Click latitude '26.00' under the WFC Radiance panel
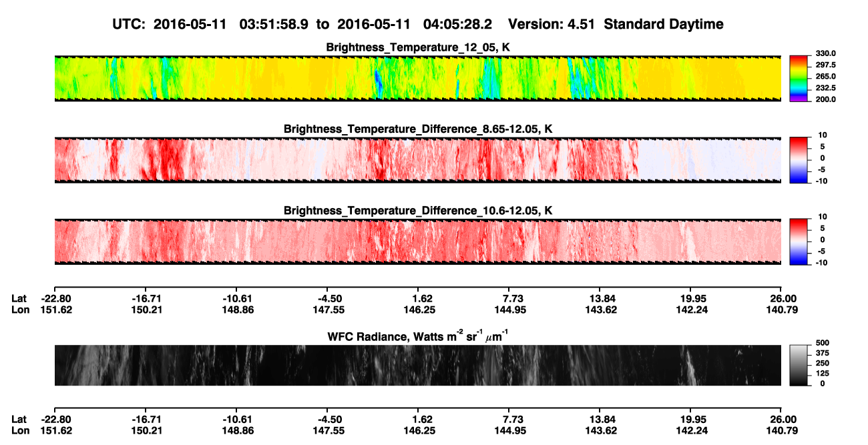Screen dimensions: 868x445 tap(783, 419)
